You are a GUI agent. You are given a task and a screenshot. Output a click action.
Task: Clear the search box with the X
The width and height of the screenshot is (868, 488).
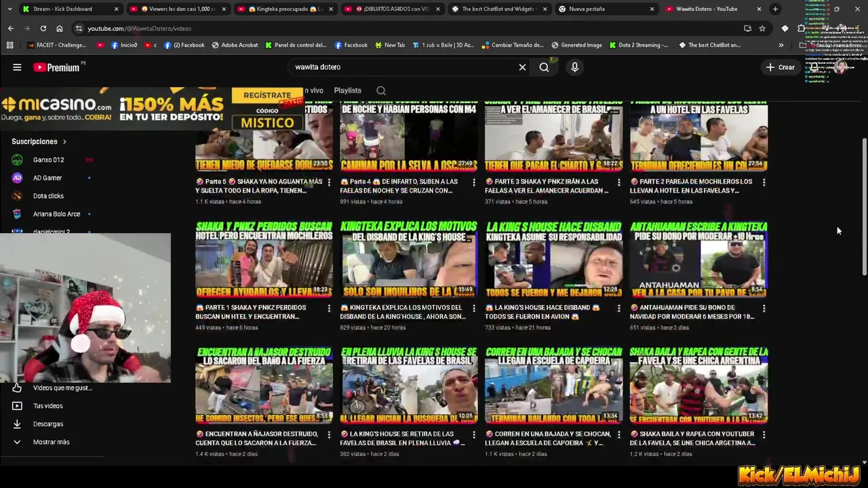522,67
